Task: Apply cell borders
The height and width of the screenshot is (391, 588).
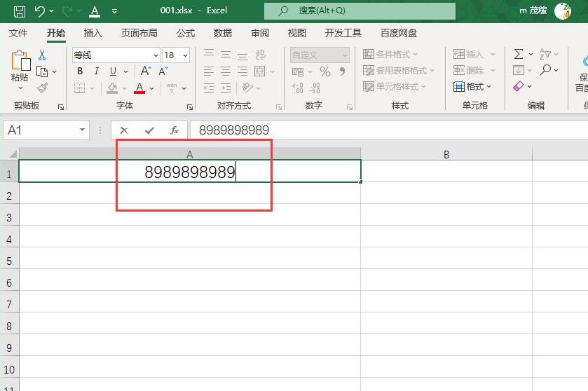Action: click(79, 88)
